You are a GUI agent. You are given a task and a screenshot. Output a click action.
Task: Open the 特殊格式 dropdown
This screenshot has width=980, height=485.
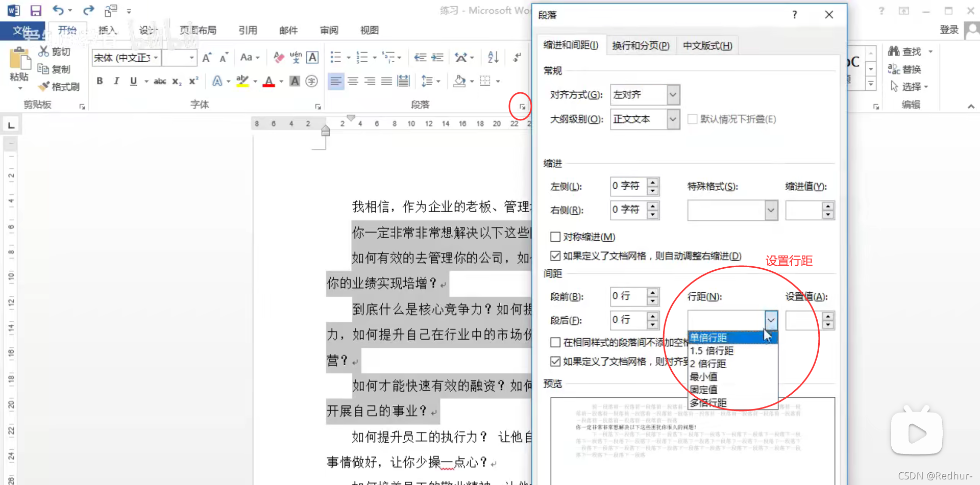pyautogui.click(x=771, y=210)
